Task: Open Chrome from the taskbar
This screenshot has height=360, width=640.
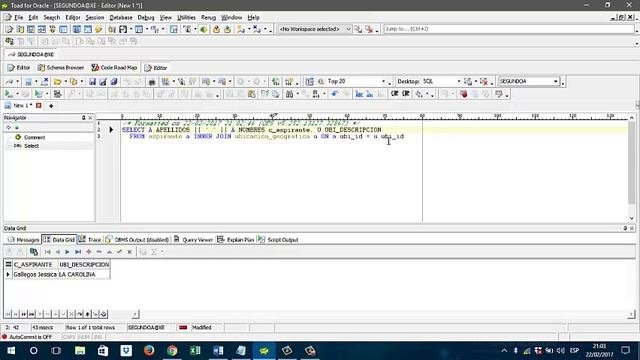Action: (172, 351)
